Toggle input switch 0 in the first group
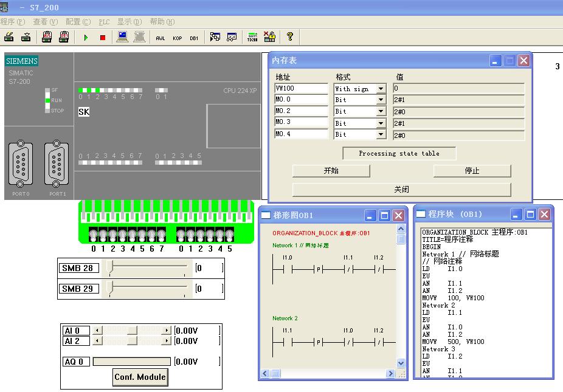The width and height of the screenshot is (563, 392). tap(94, 235)
